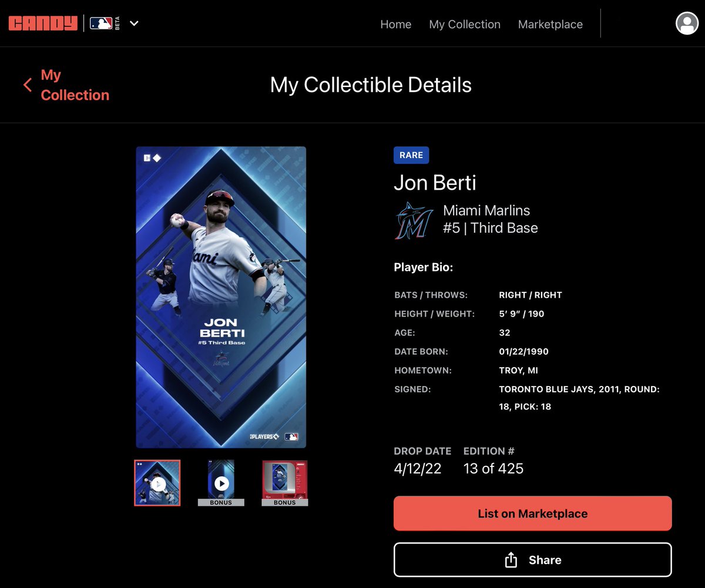705x588 pixels.
Task: Click the 5′ 9″ / 190 value
Action: tap(522, 314)
